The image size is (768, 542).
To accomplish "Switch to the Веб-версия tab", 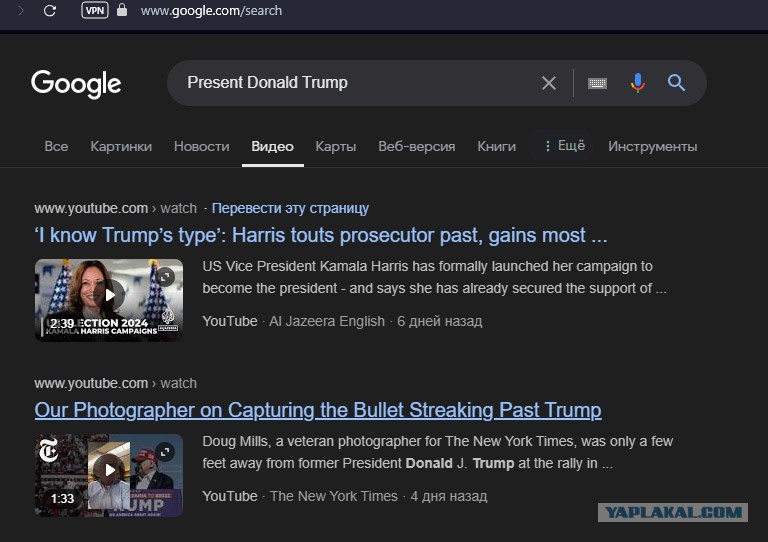I will tap(416, 146).
